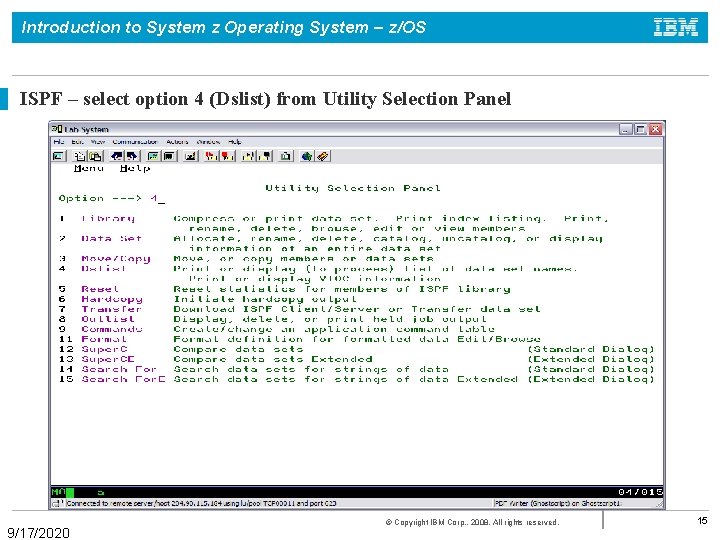The image size is (720, 540).
Task: Open the Actions menu
Action: click(x=177, y=142)
